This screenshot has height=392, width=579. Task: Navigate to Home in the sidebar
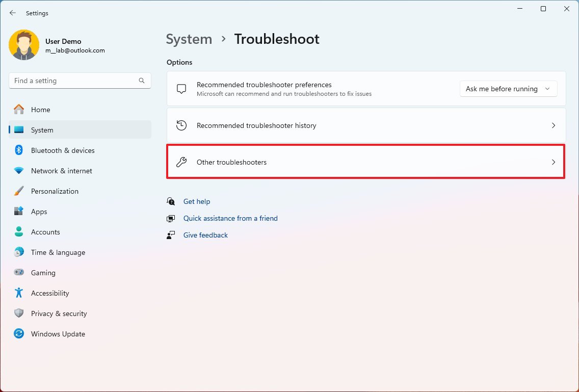[x=40, y=110]
